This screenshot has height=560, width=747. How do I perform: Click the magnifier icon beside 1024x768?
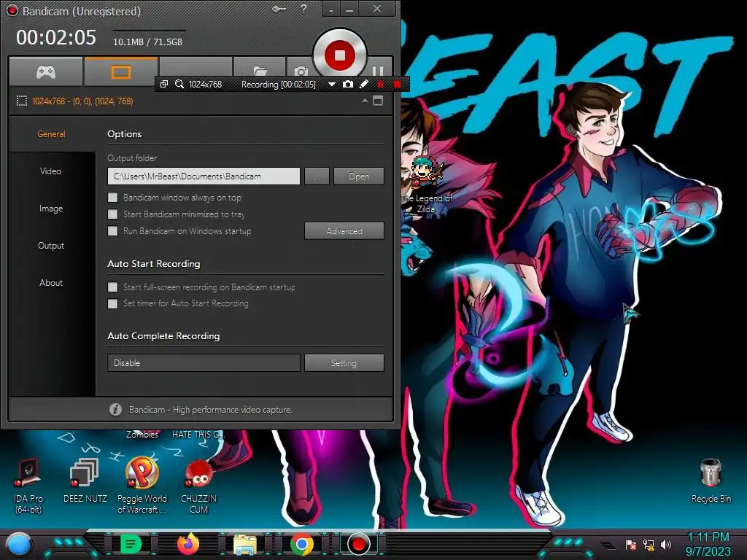179,85
